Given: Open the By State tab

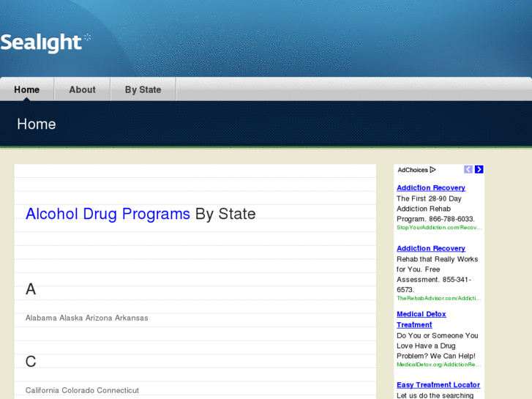Looking at the screenshot, I should point(143,89).
